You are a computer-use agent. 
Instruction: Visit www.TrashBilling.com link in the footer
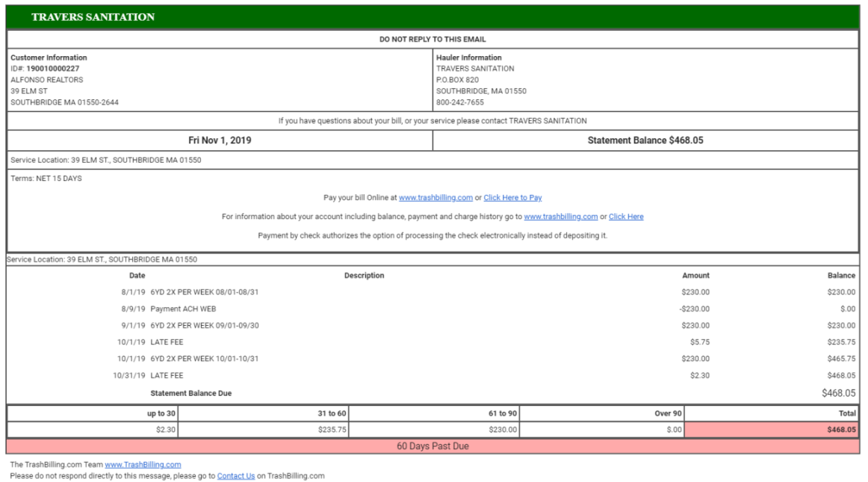coord(143,465)
